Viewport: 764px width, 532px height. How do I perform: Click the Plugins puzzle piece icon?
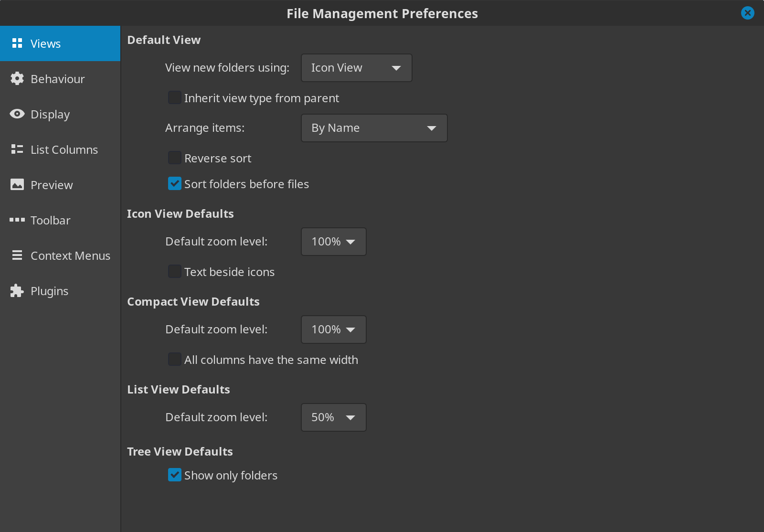(x=17, y=291)
